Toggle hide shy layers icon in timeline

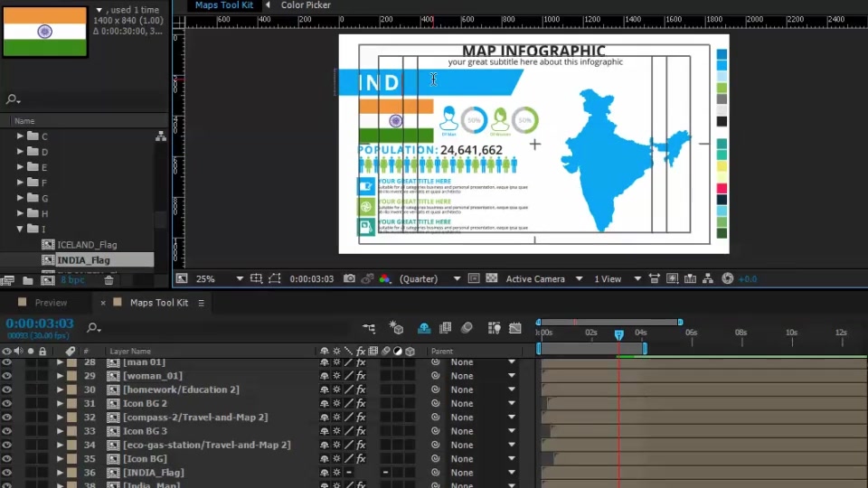coord(424,328)
